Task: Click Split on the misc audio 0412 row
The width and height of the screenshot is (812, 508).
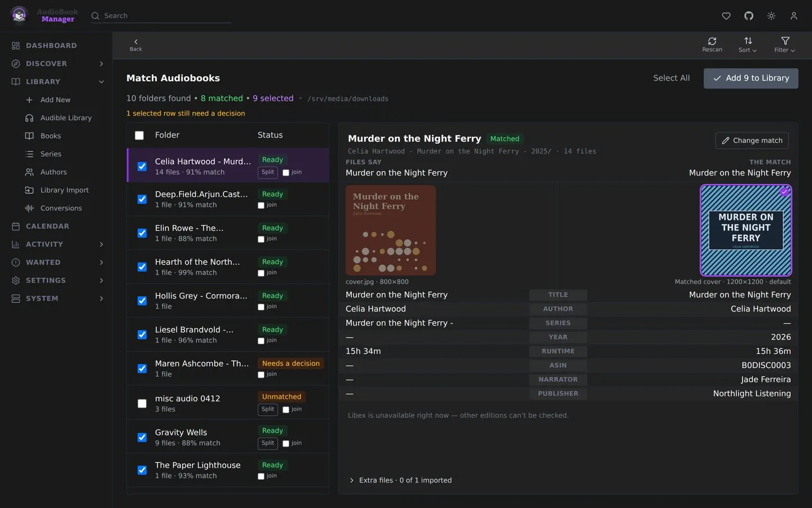Action: point(268,409)
